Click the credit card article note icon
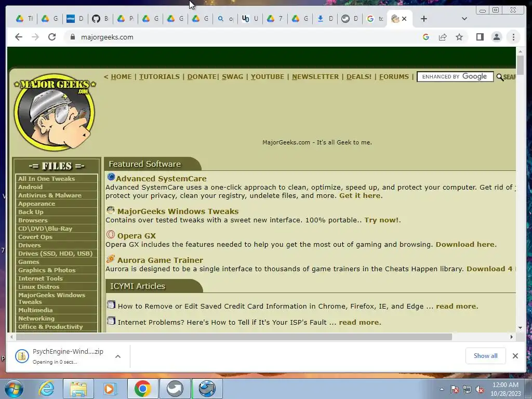532x399 pixels. point(111,304)
